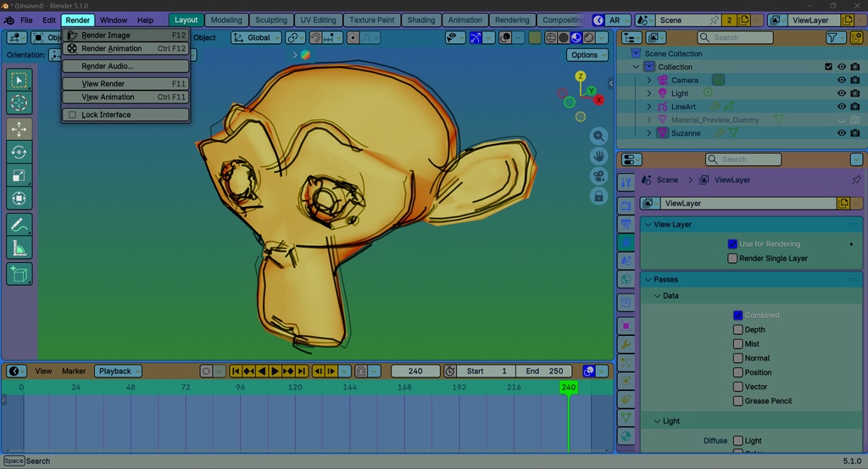Open the timeline View menu
Screen dimensions: 868x469
click(43, 371)
